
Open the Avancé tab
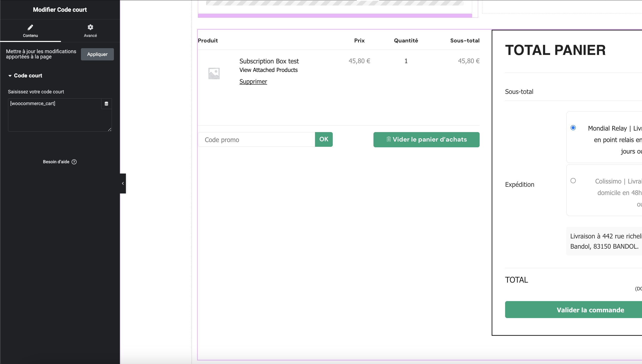coord(90,31)
